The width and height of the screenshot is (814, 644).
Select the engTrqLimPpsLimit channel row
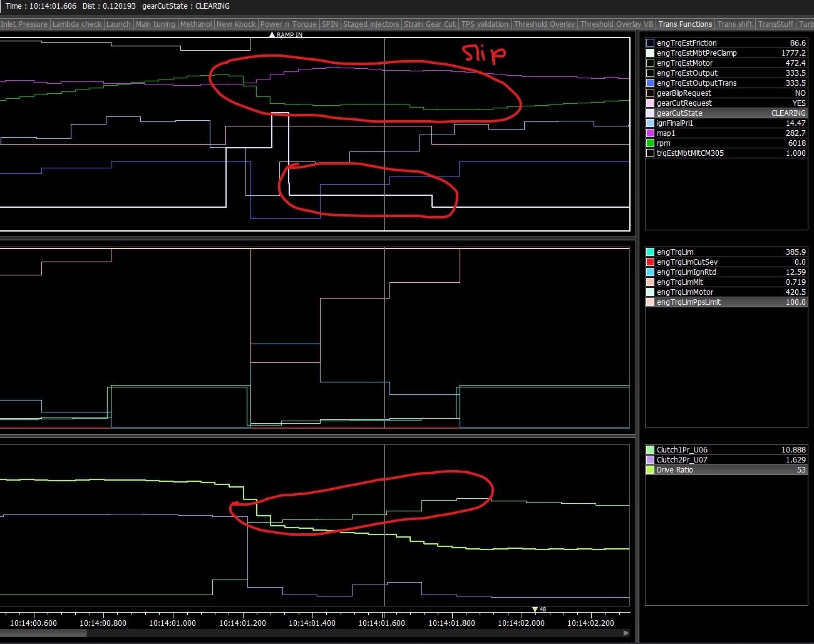pyautogui.click(x=726, y=302)
